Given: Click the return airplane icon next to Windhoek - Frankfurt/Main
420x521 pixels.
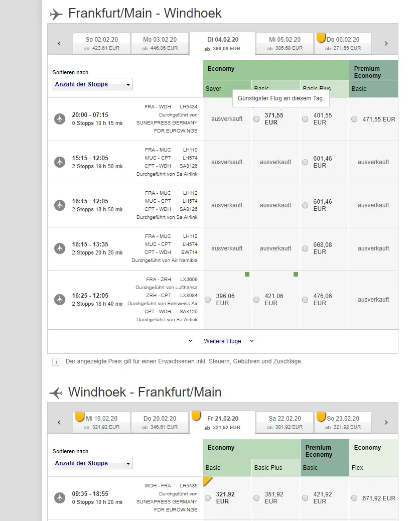Looking at the screenshot, I should tap(56, 393).
